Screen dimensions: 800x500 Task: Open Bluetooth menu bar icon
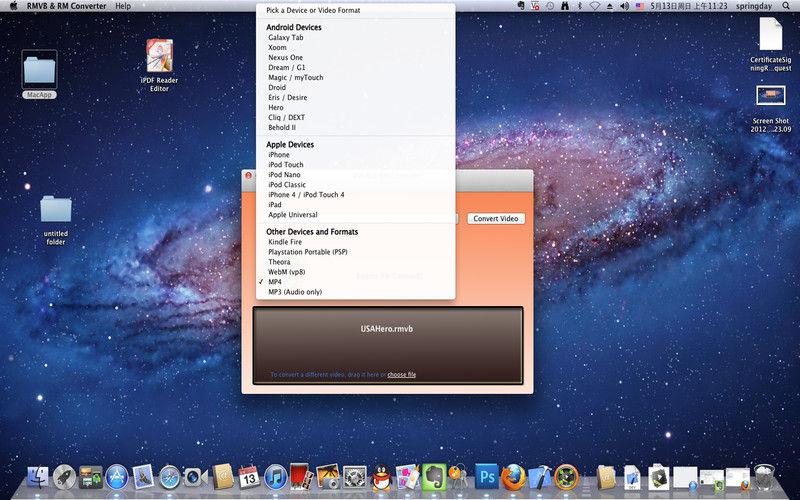point(580,6)
